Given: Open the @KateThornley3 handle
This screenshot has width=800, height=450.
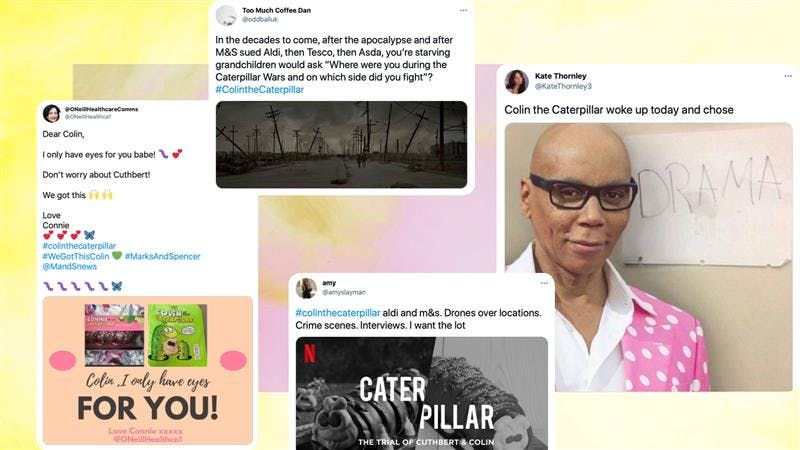Looking at the screenshot, I should coord(563,86).
